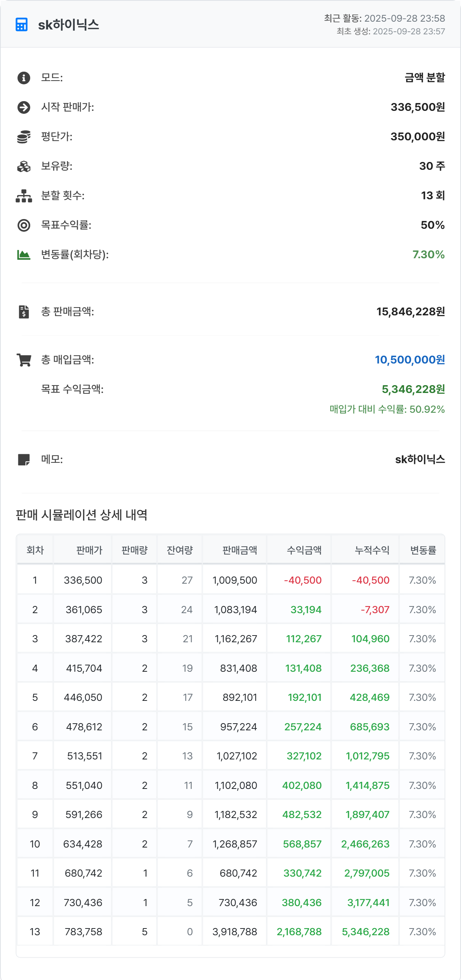Viewport: 461px width, 980px height.
Task: Click the invoice icon beside 총 판매금액
Action: coord(24,312)
